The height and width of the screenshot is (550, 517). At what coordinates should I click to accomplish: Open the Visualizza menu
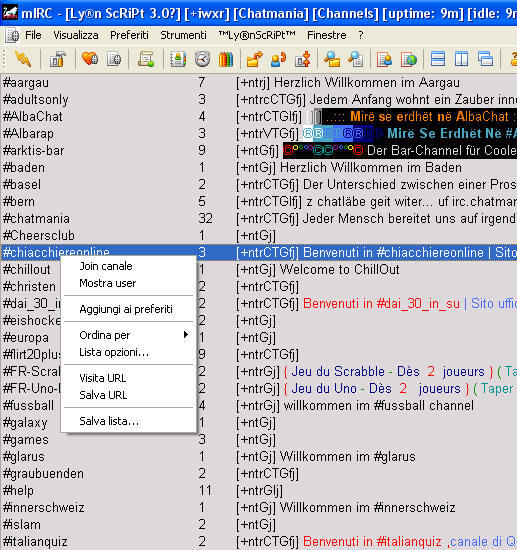[76, 35]
